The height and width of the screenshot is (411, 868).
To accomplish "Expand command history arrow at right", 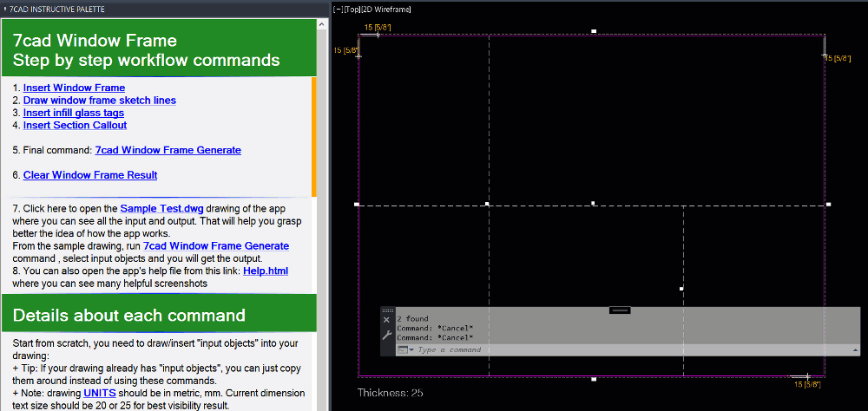I will tap(856, 350).
